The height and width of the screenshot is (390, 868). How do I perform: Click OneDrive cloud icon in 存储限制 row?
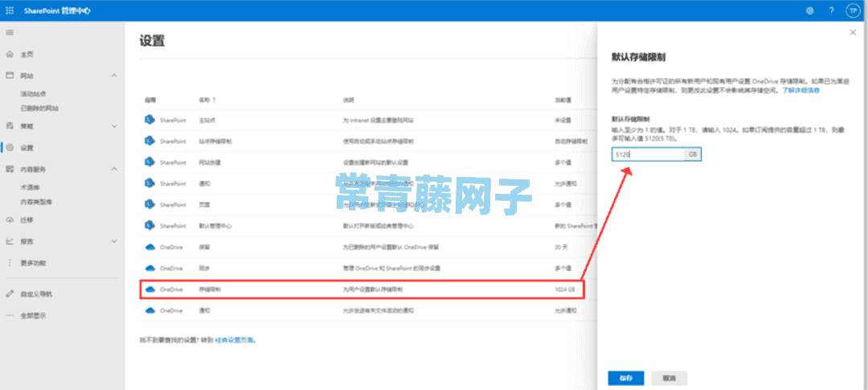(149, 289)
